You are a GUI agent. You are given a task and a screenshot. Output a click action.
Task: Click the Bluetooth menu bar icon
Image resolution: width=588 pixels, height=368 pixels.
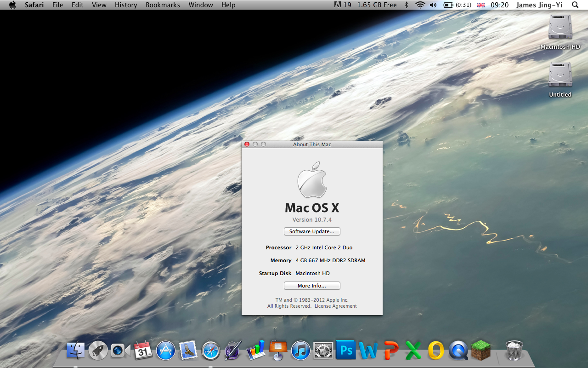(406, 5)
